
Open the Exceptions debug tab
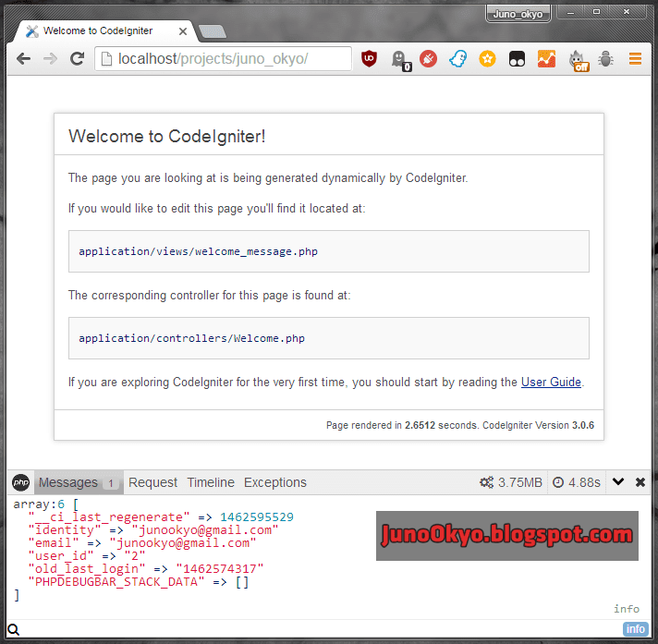[x=275, y=482]
